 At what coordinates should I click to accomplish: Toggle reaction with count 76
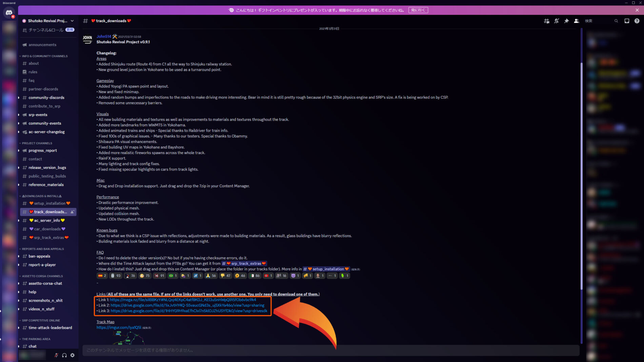click(130, 276)
